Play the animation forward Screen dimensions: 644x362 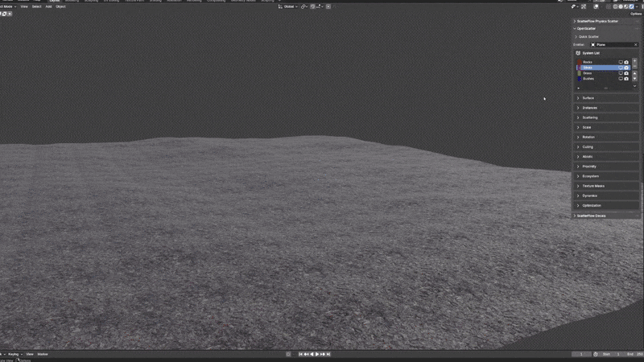317,354
